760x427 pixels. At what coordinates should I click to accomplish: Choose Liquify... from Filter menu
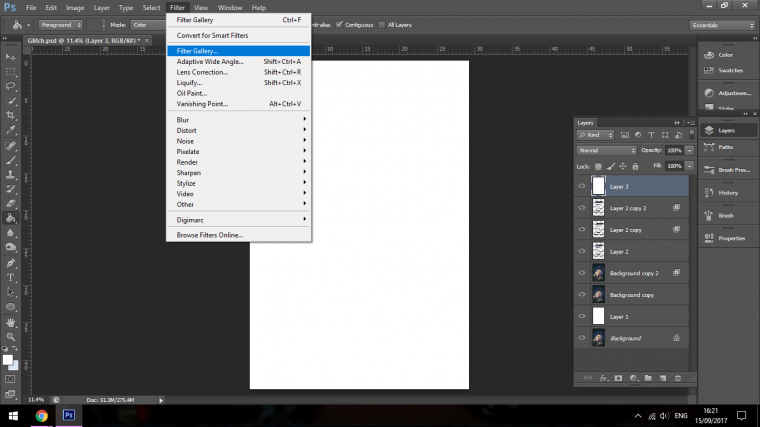tap(238, 82)
